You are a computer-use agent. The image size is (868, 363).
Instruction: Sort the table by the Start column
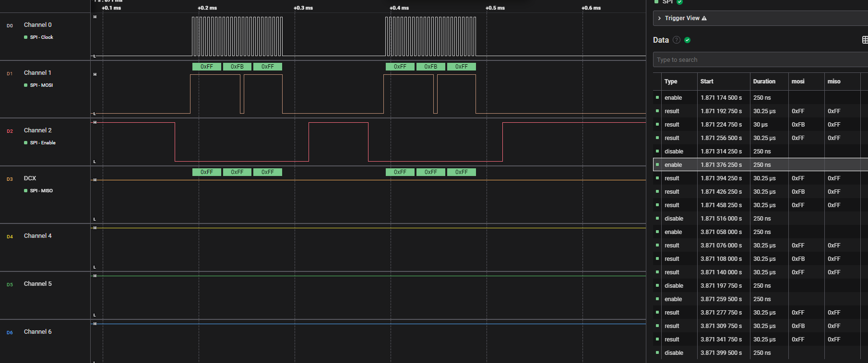point(707,82)
